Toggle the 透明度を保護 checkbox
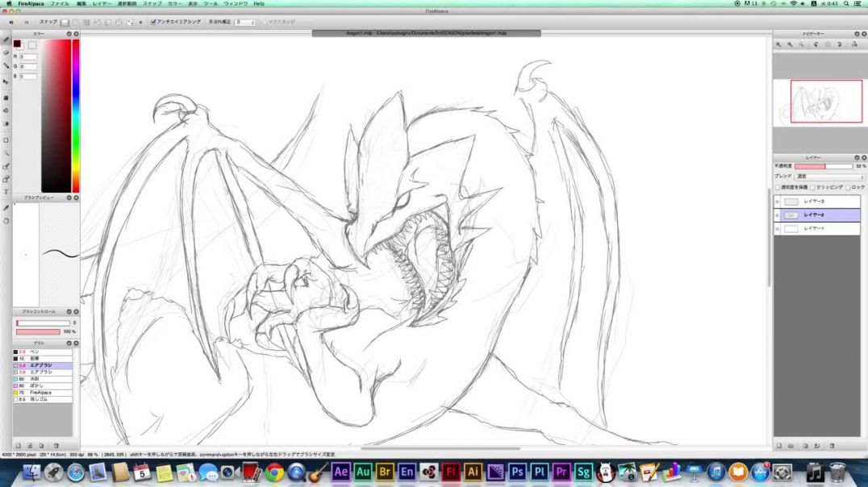Screen dimensions: 868x487 pos(777,188)
